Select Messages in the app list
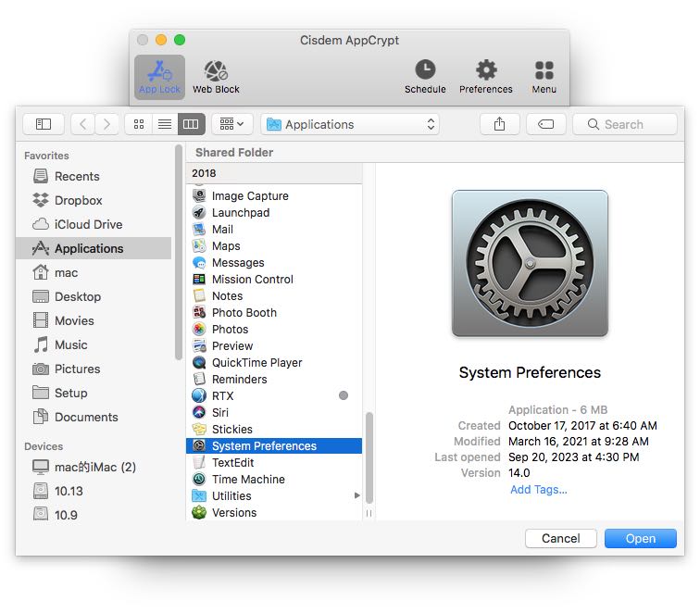The height and width of the screenshot is (613, 700). (x=274, y=263)
